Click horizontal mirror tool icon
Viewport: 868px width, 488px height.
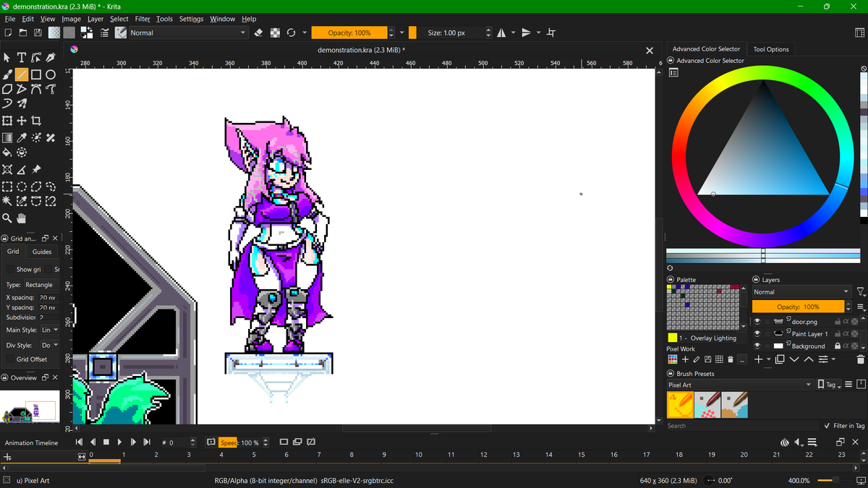coord(502,33)
